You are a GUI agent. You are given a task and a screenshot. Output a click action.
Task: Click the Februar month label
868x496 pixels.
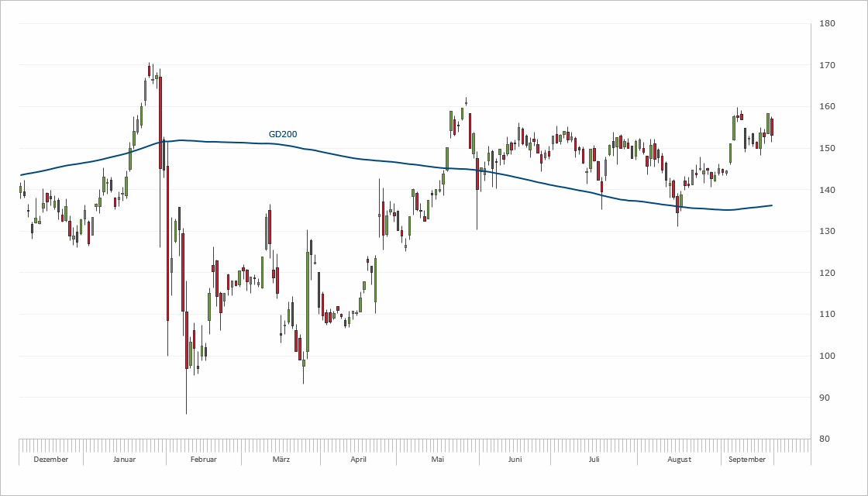pos(203,460)
